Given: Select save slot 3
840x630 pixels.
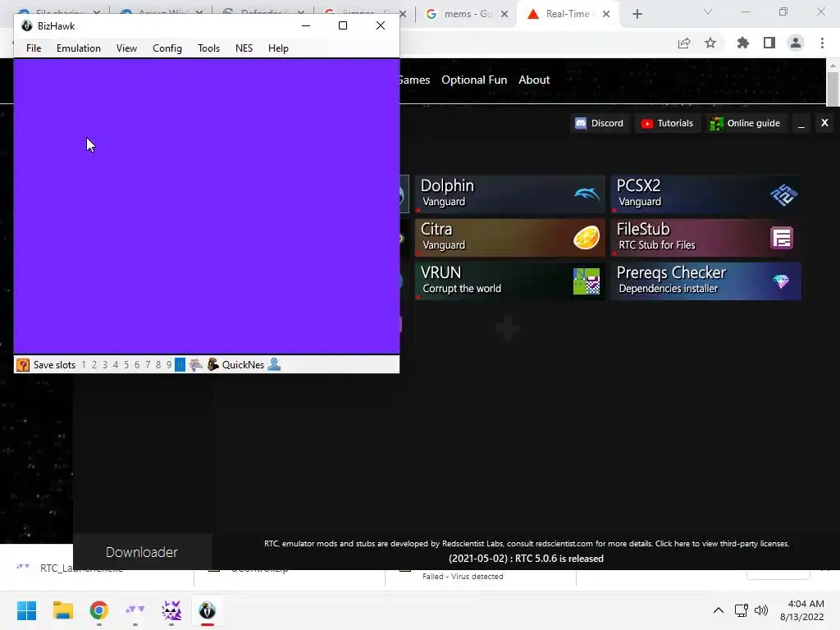Looking at the screenshot, I should click(x=105, y=365).
